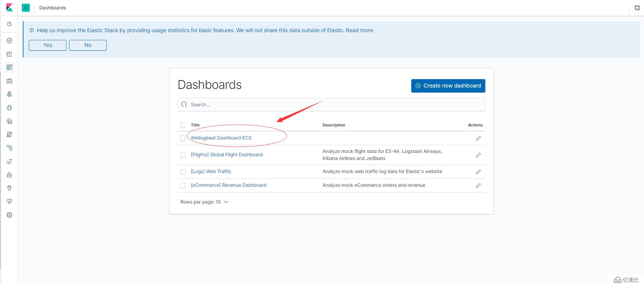Viewport: 644px width, 284px height.
Task: Click 'Analyze mock web traffic log data' description
Action: click(382, 171)
